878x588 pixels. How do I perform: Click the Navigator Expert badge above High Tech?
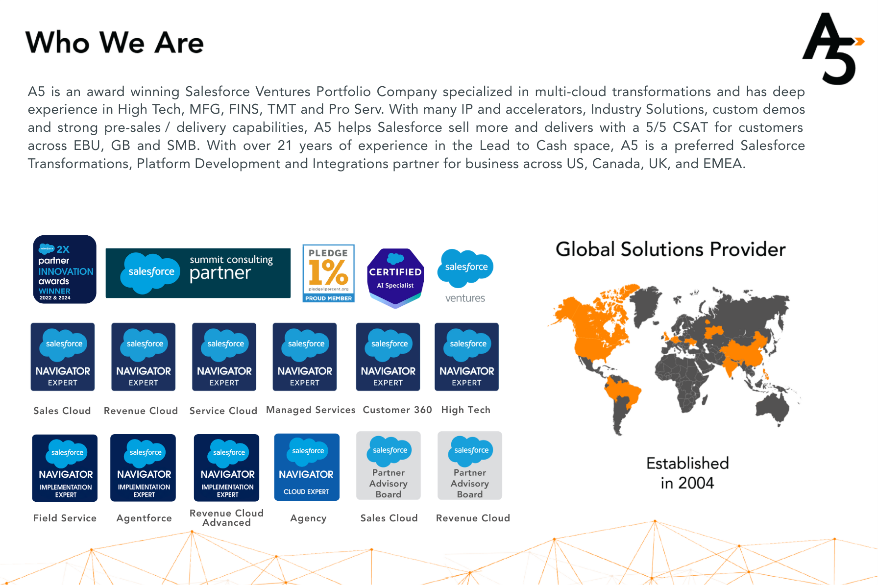pyautogui.click(x=466, y=357)
